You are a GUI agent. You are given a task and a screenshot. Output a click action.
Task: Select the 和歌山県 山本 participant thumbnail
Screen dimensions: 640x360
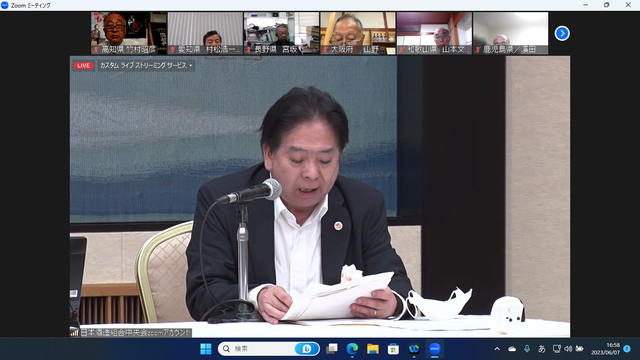[x=434, y=33]
